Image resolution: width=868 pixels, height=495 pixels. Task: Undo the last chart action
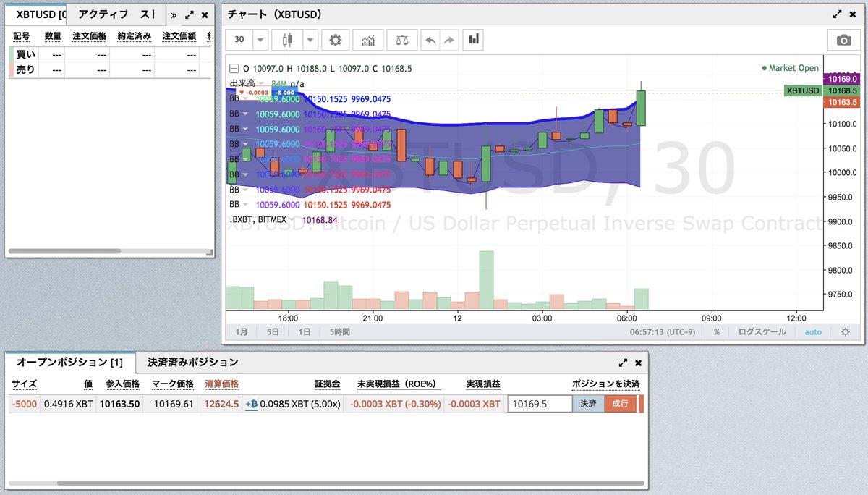pos(430,40)
